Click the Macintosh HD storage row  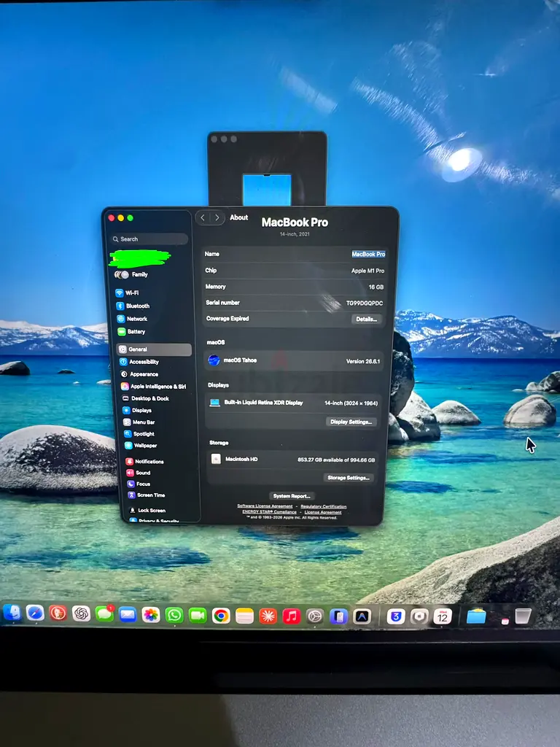(292, 460)
